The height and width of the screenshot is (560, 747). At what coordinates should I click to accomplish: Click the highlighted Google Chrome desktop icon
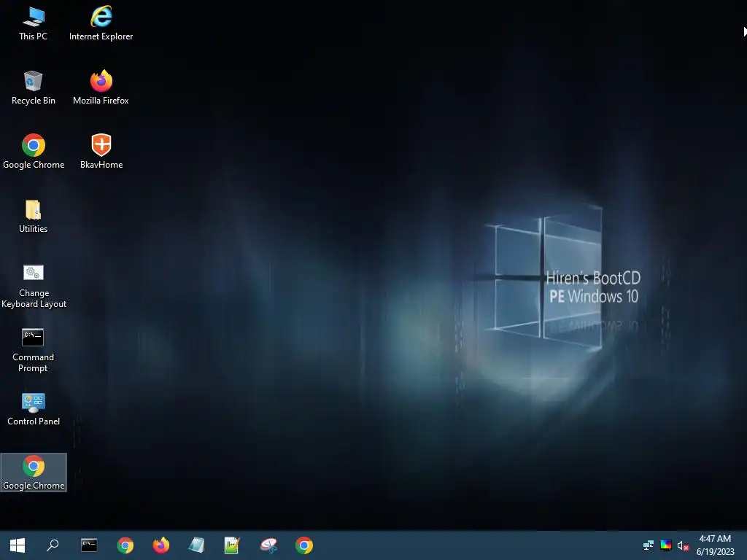(x=34, y=472)
